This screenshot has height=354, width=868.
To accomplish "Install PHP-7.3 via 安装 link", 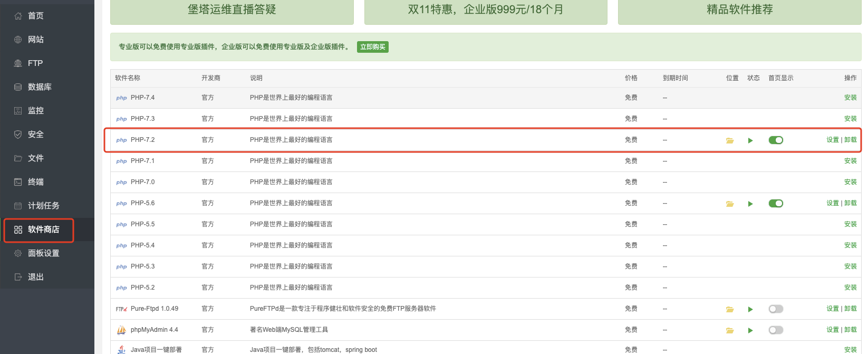I will (850, 119).
